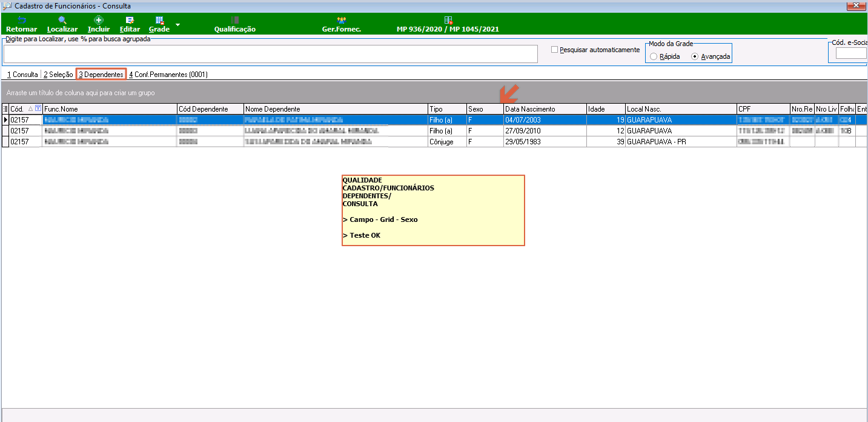
Task: Sort by the CPF column header
Action: (763, 109)
